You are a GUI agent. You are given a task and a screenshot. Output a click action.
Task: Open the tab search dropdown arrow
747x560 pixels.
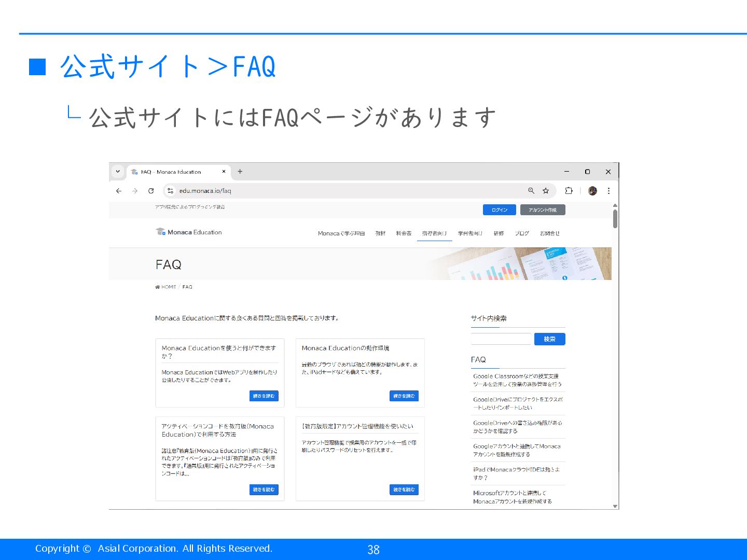(x=118, y=172)
